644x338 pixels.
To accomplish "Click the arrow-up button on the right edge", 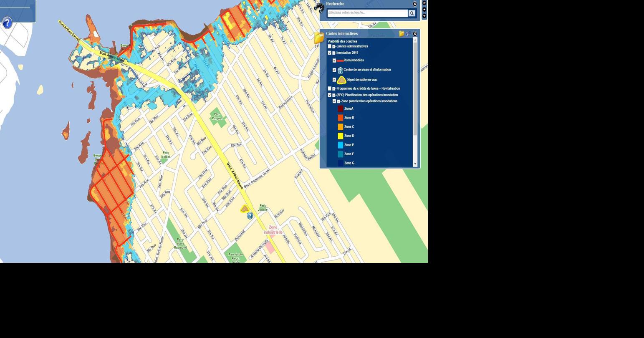I will point(424,9).
